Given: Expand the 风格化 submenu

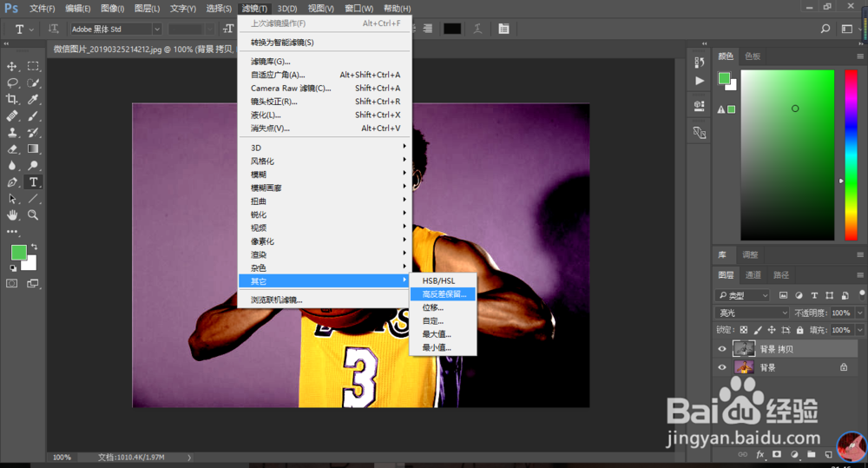Looking at the screenshot, I should [x=325, y=161].
